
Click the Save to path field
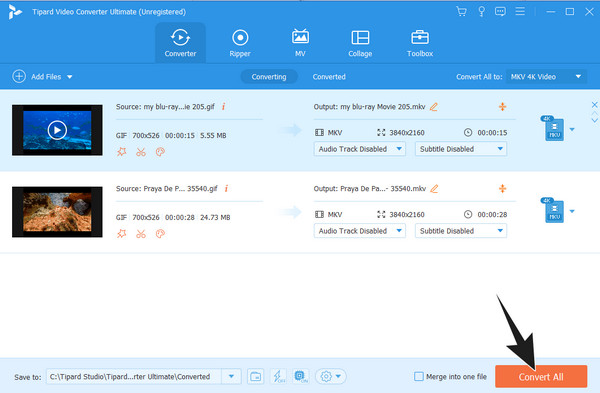pos(134,377)
